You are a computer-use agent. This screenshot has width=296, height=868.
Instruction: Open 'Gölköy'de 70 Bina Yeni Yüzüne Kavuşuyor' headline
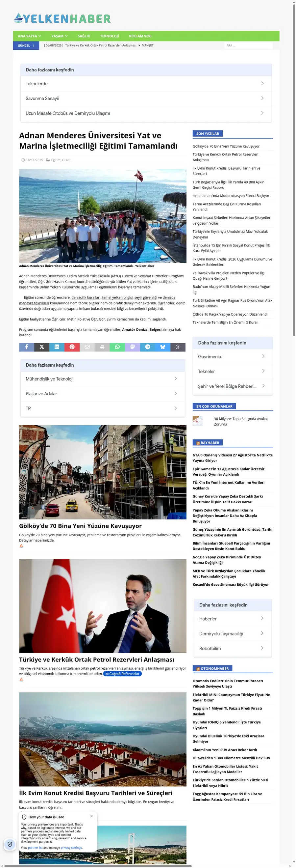(x=80, y=526)
